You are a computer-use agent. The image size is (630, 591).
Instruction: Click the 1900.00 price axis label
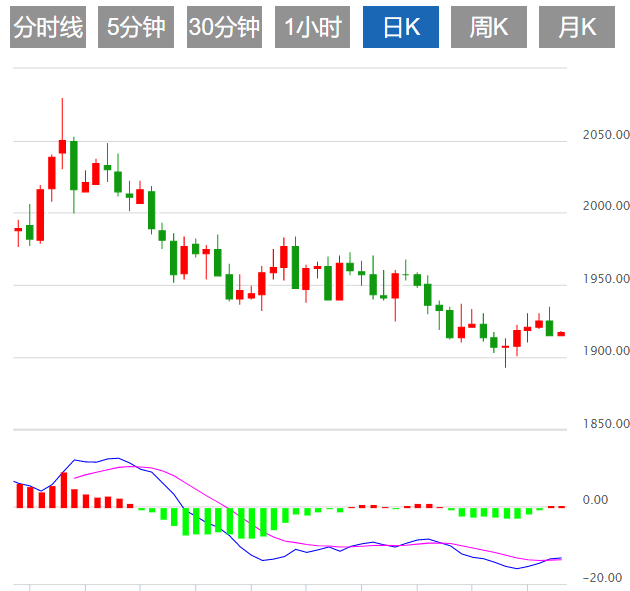606,351
